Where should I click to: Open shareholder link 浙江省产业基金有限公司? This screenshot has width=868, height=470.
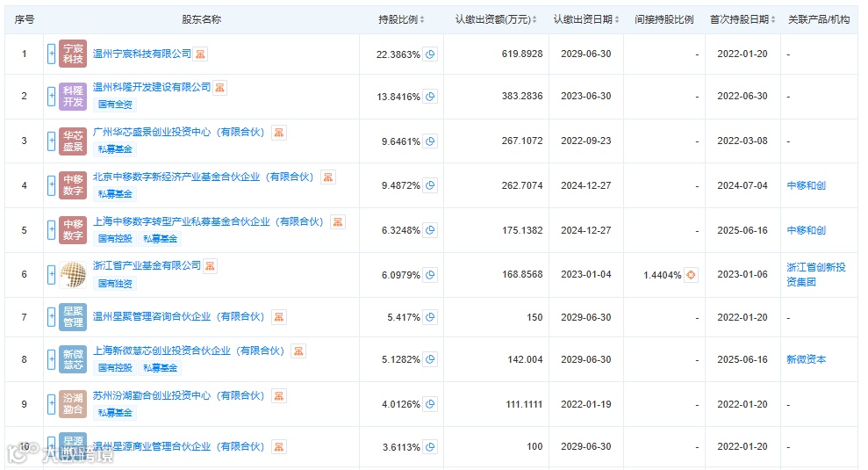click(x=147, y=266)
